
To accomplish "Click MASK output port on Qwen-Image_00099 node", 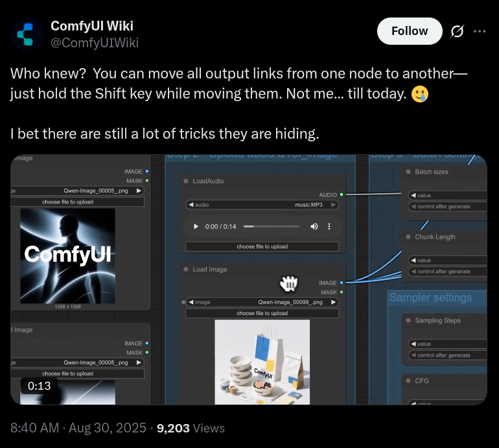I will pos(342,292).
